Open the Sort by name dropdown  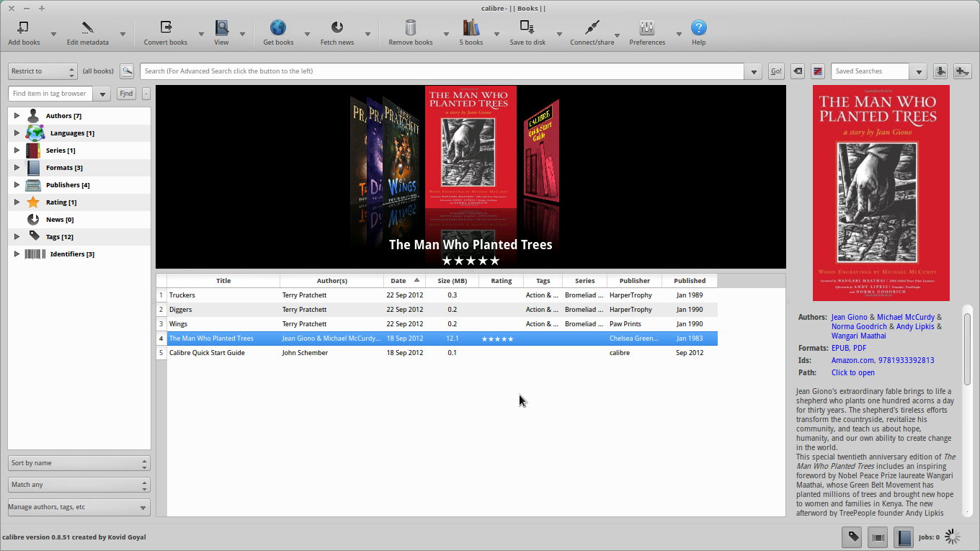click(79, 463)
